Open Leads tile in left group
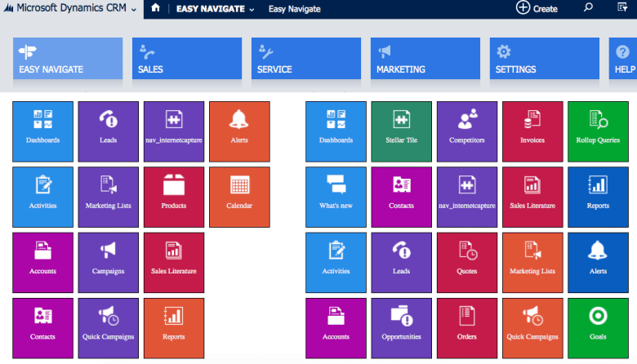This screenshot has height=364, width=637. point(108,131)
